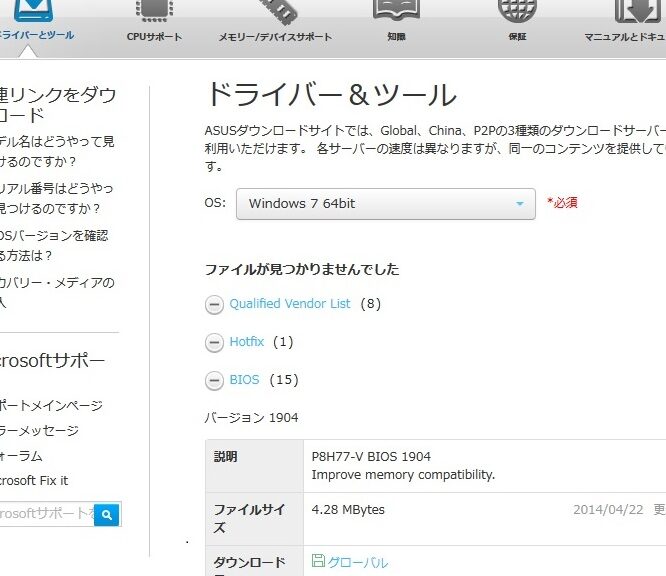Open the 保証 globe icon
666x576 pixels.
click(517, 11)
